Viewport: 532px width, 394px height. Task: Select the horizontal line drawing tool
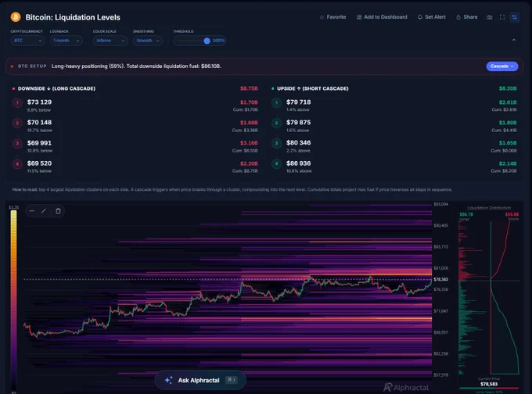coord(32,211)
